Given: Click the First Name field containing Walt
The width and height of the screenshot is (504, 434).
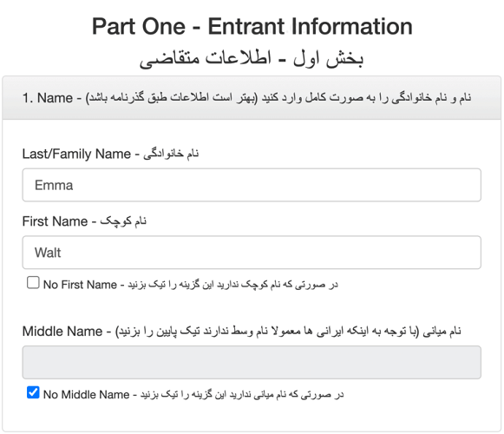Looking at the screenshot, I should click(252, 253).
